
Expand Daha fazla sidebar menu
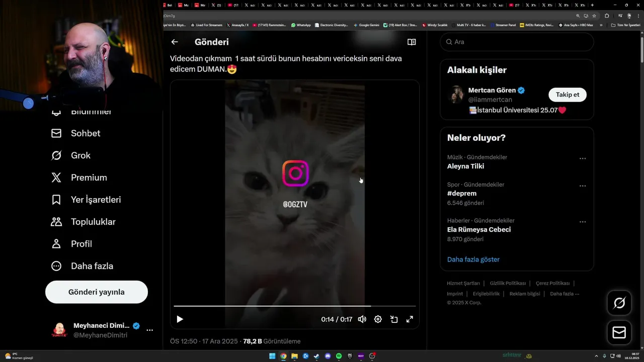tap(82, 266)
